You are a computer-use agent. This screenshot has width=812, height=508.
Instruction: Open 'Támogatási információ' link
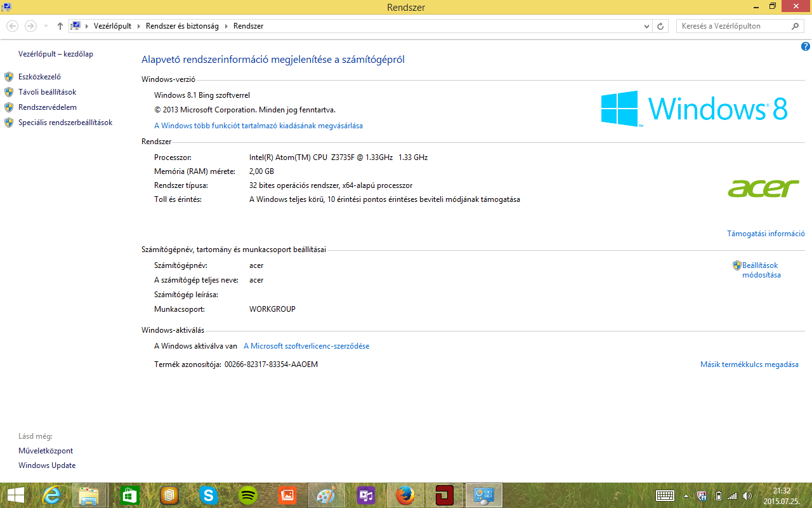[x=766, y=234]
